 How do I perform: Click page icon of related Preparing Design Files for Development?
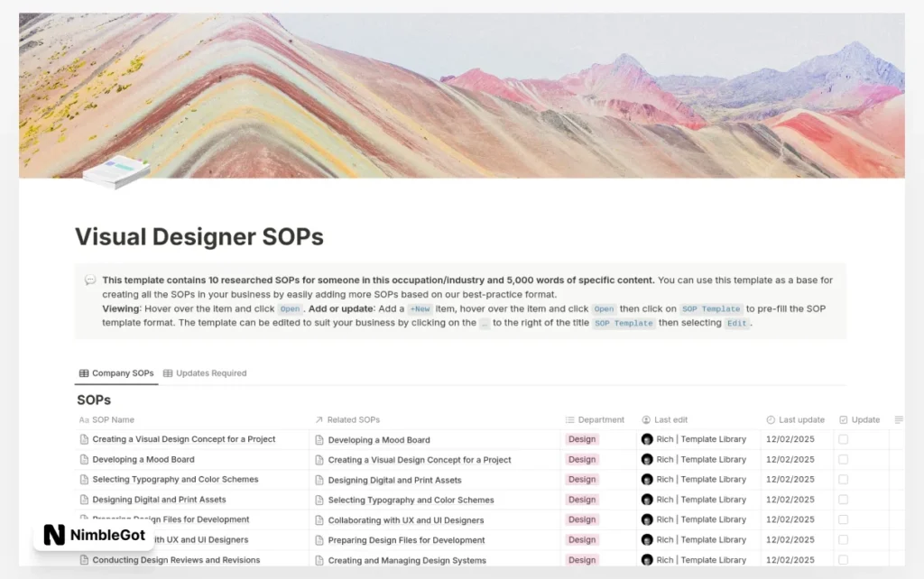pyautogui.click(x=319, y=540)
